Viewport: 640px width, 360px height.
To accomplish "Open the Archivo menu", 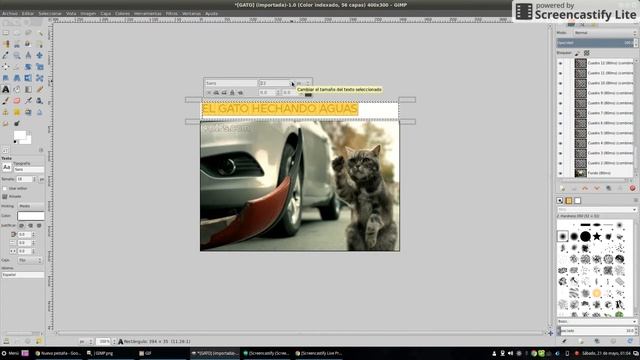I will click(x=10, y=13).
